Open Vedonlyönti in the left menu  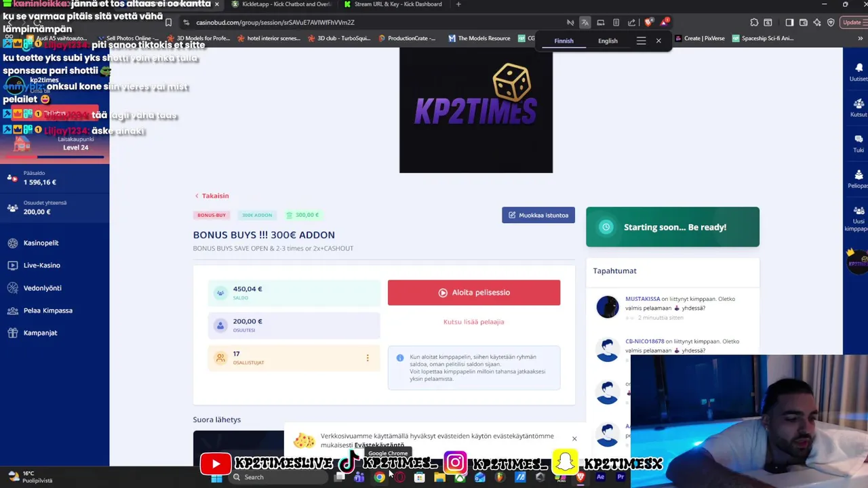pyautogui.click(x=42, y=288)
